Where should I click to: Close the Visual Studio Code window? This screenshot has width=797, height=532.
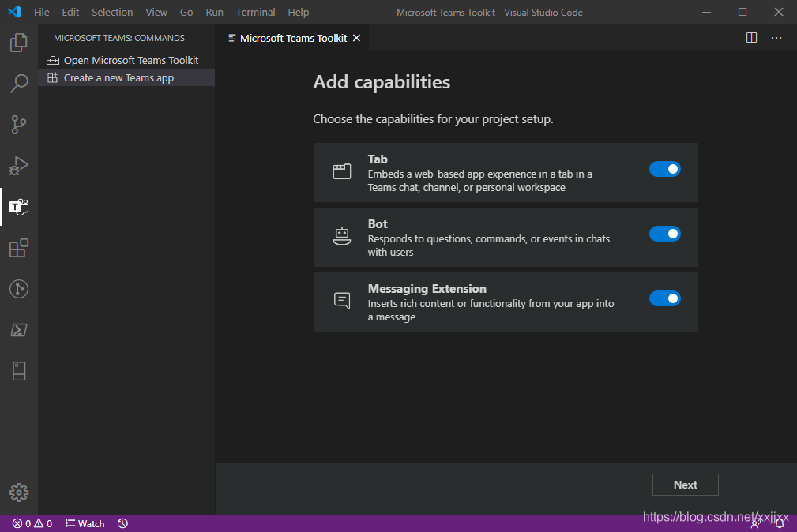(x=778, y=12)
